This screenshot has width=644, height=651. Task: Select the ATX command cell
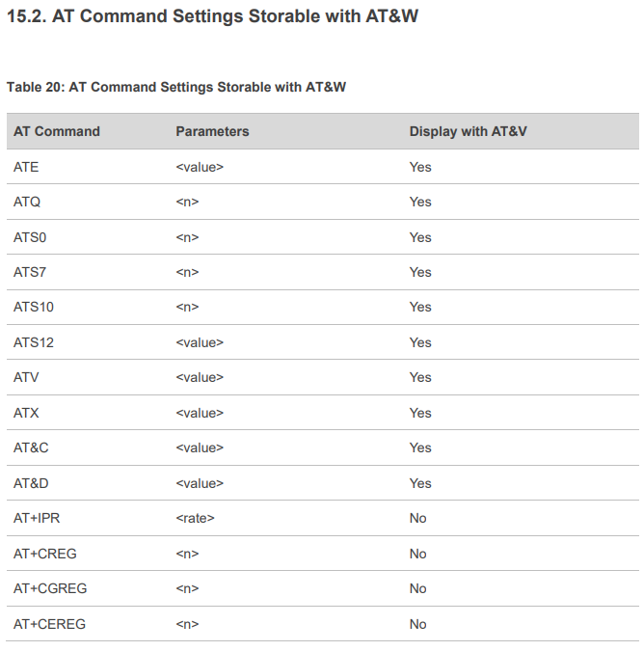pos(26,413)
